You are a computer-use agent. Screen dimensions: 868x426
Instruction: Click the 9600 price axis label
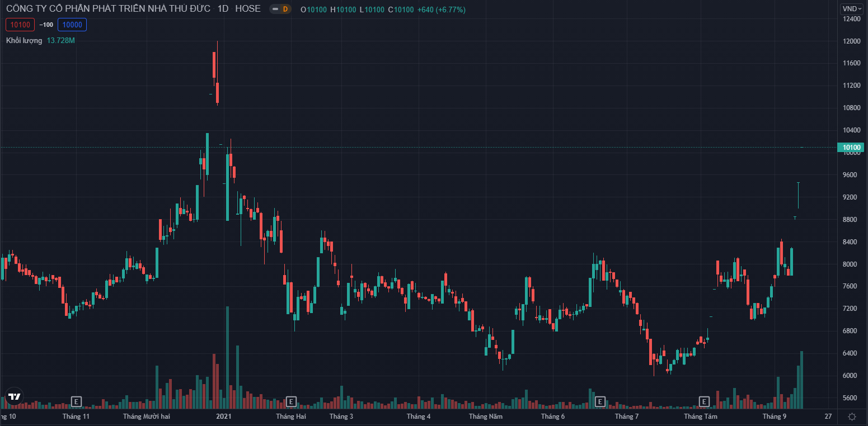click(x=851, y=175)
